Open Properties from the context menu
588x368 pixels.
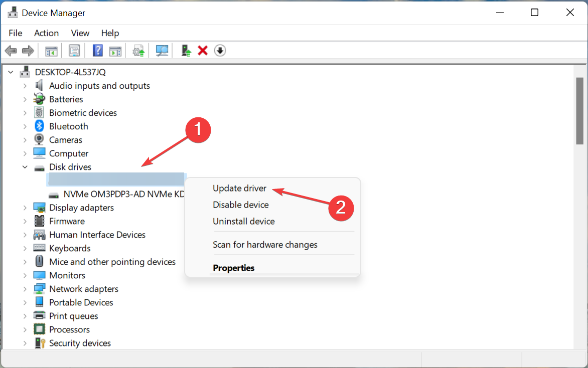[233, 268]
